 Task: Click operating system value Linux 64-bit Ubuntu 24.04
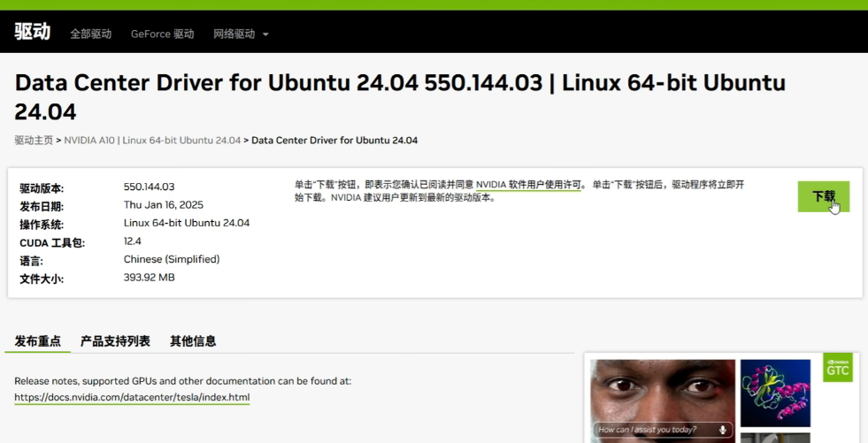coord(187,224)
